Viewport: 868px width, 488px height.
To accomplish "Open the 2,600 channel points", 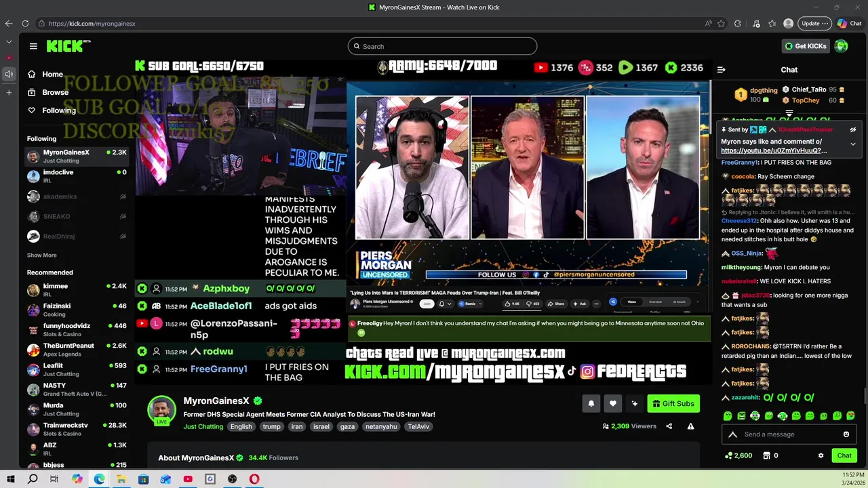I will tap(738, 455).
